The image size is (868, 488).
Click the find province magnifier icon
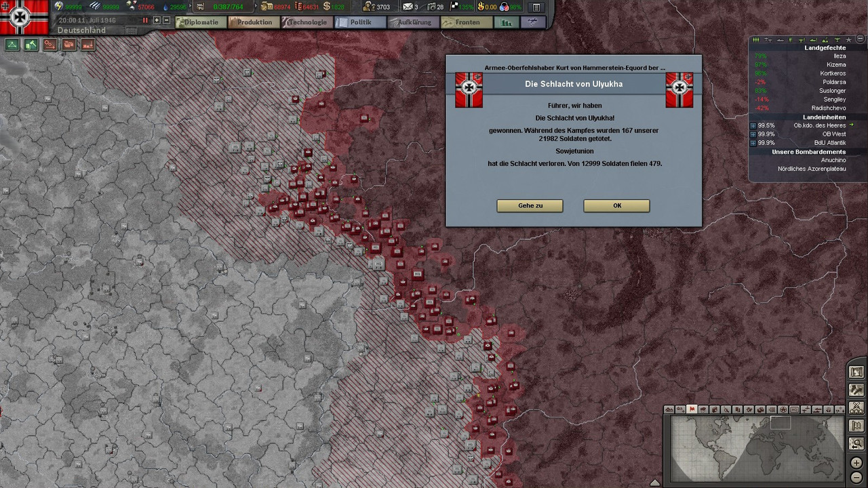[x=856, y=443]
